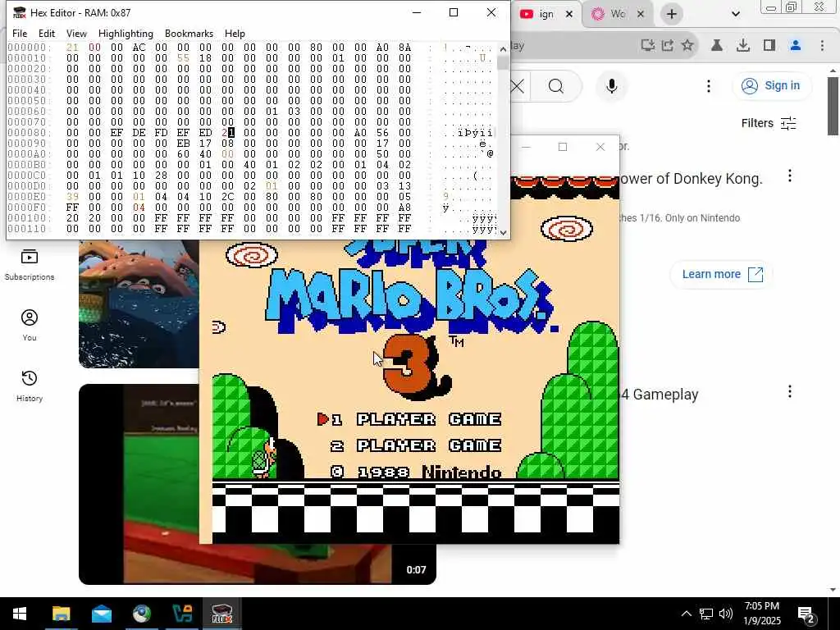The width and height of the screenshot is (840, 630).
Task: Toggle the browser side panel icon
Action: pyautogui.click(x=769, y=46)
